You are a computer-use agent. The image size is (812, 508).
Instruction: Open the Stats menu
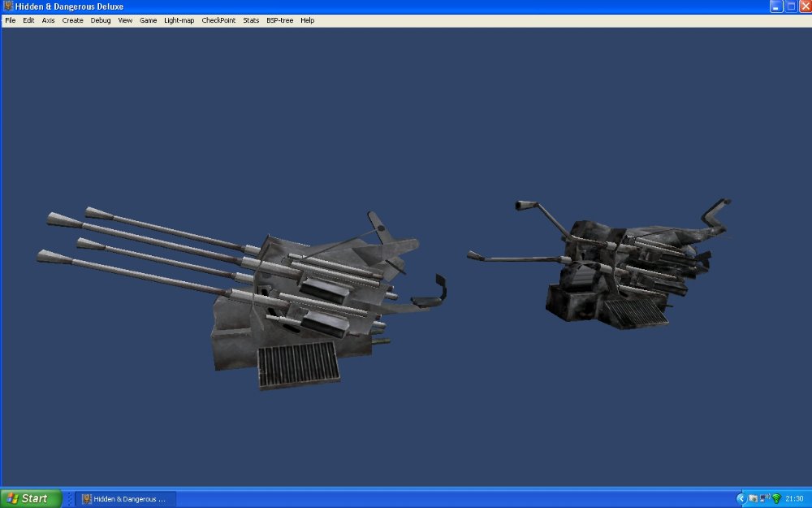tap(251, 20)
